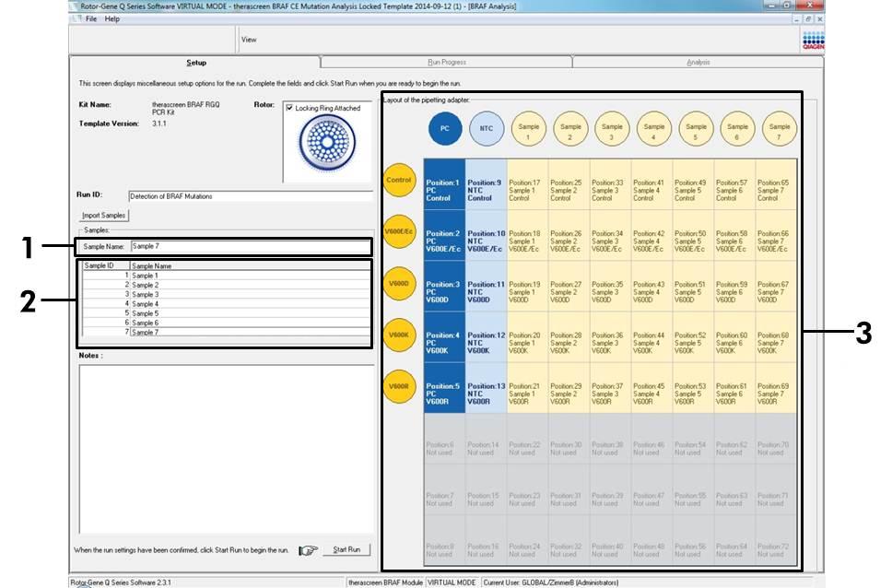
Task: Click the Position:13 NTC V600R cell
Action: [x=486, y=388]
